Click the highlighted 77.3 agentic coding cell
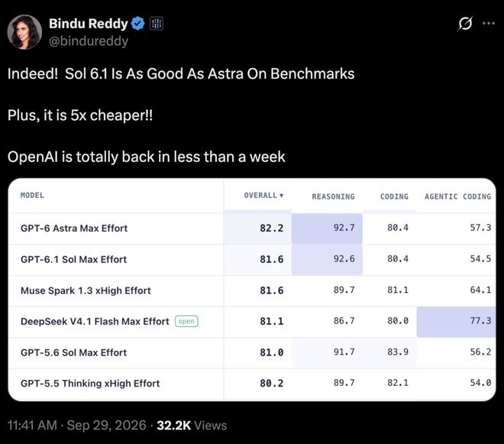The image size is (504, 444). 456,321
